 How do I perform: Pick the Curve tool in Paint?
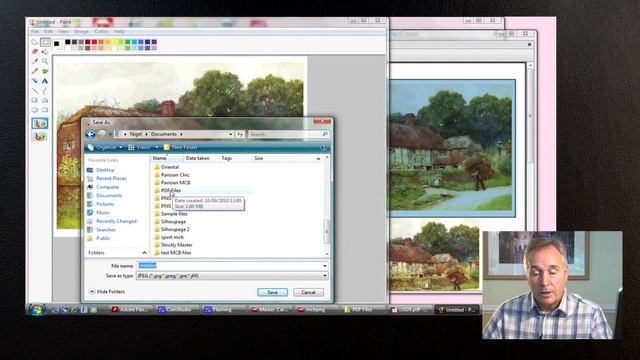pos(45,90)
